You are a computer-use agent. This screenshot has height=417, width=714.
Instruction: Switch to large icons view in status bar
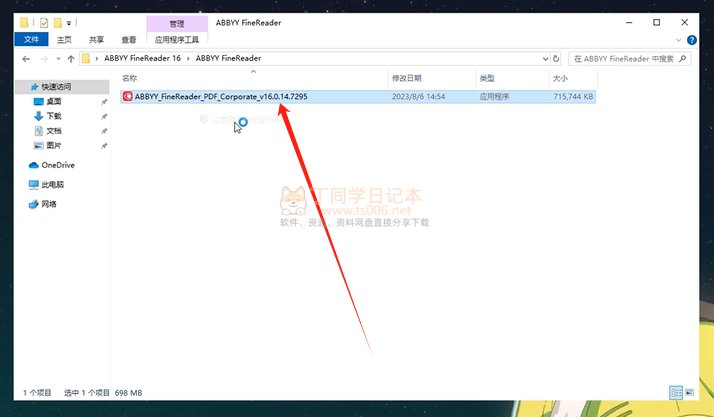(689, 392)
